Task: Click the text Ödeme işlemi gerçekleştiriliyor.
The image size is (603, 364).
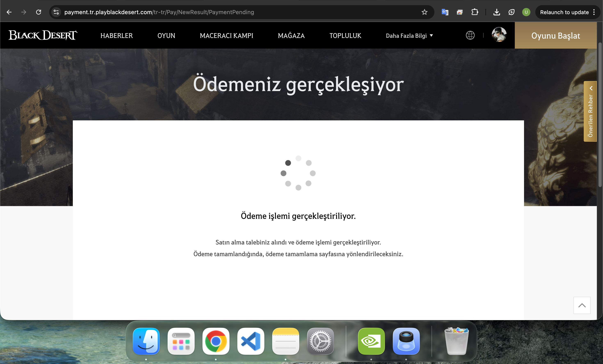Action: click(298, 216)
